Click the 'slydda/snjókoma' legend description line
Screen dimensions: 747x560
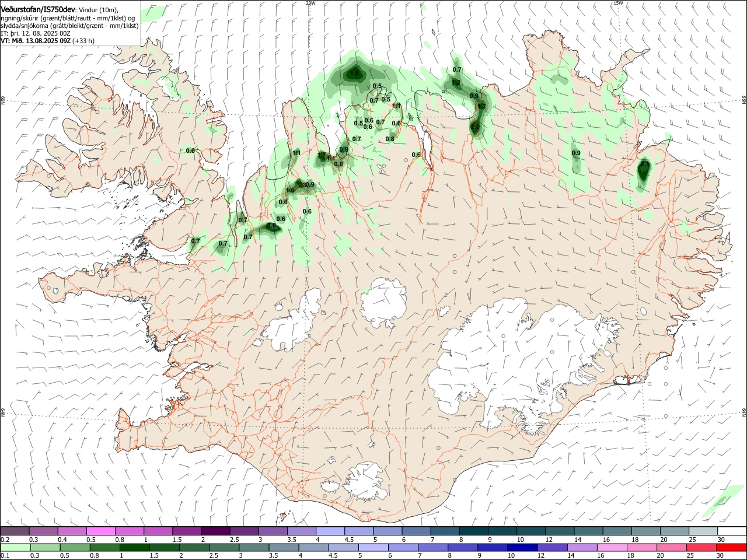pos(69,26)
